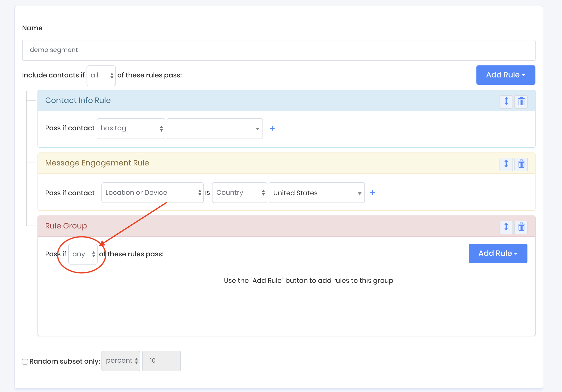
Task: Open the Country field dropdown
Action: [x=239, y=193]
